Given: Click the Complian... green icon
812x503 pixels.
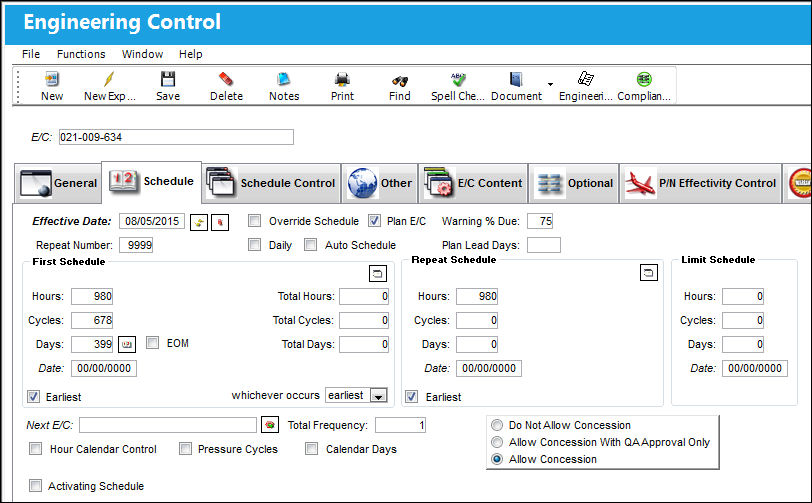Looking at the screenshot, I should coord(644,79).
